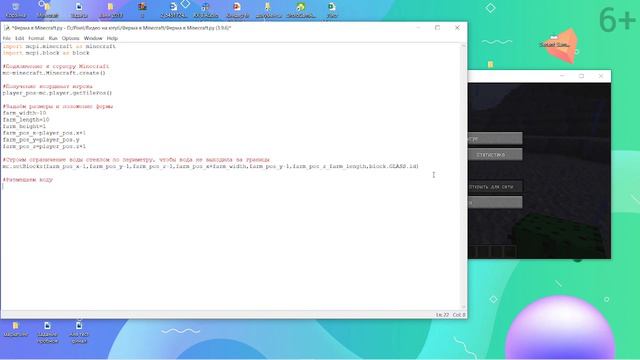This screenshot has height=360, width=640.
Task: Click the comment about connecting to Minecraft server
Action: [56, 66]
